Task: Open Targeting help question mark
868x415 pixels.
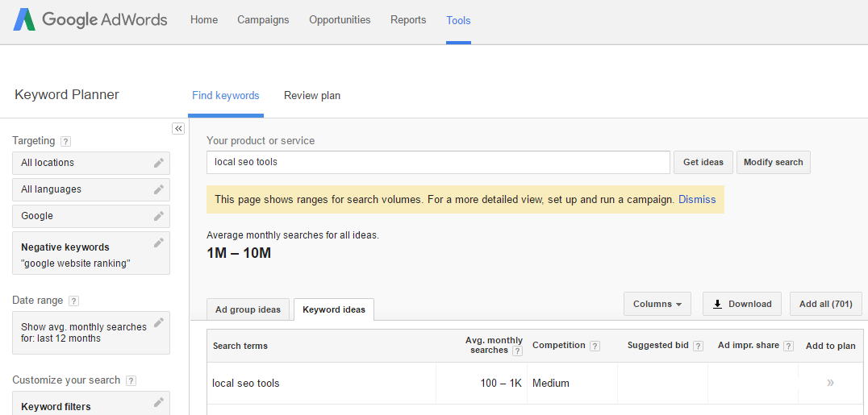Action: (x=65, y=141)
